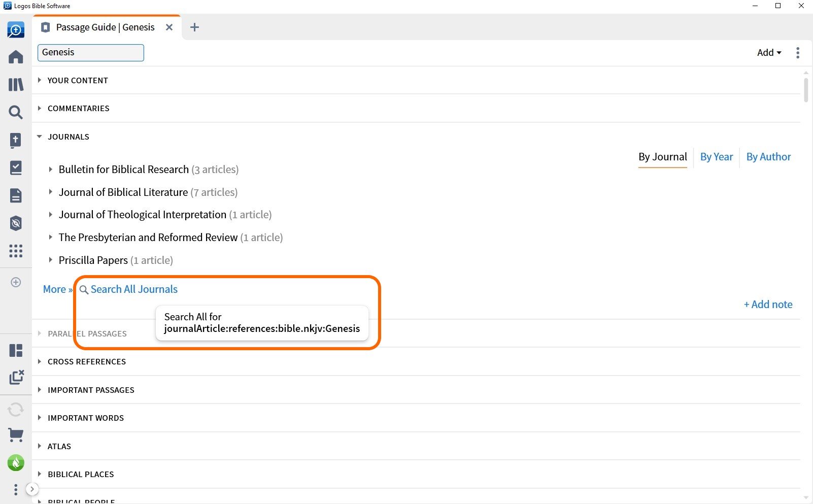The height and width of the screenshot is (504, 813).
Task: Click the green flame account icon
Action: (x=16, y=462)
